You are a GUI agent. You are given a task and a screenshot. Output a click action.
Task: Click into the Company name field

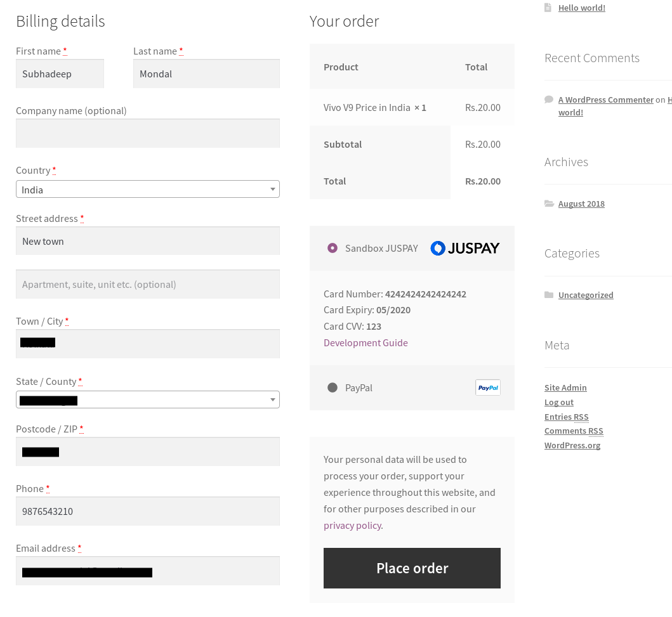pos(147,133)
